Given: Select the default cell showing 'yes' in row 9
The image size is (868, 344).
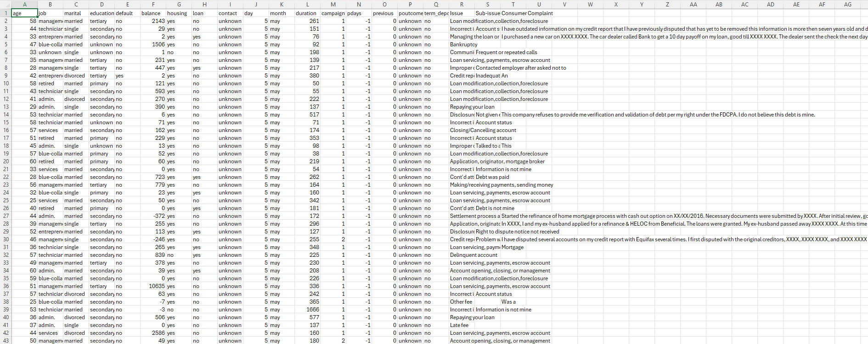Looking at the screenshot, I should (x=127, y=76).
